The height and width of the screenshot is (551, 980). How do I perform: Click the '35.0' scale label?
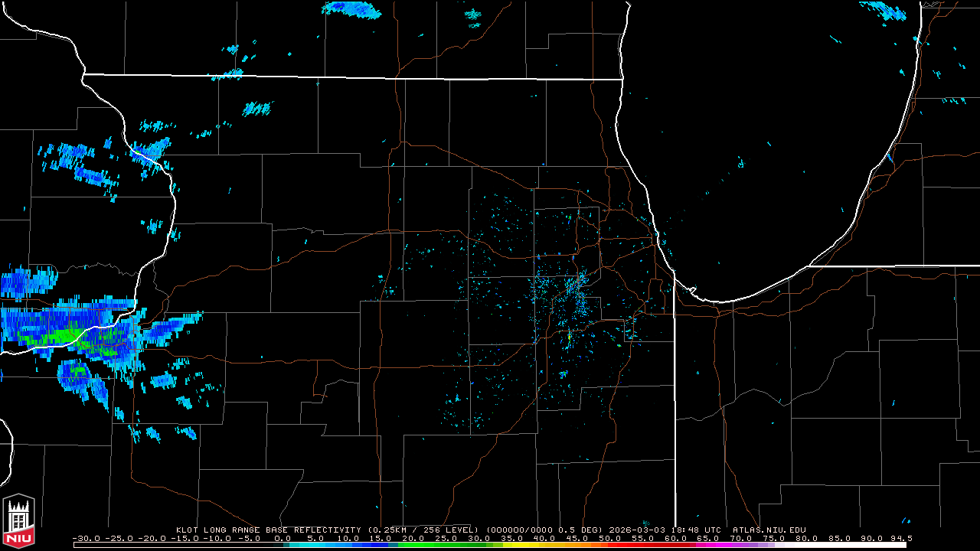pyautogui.click(x=512, y=538)
